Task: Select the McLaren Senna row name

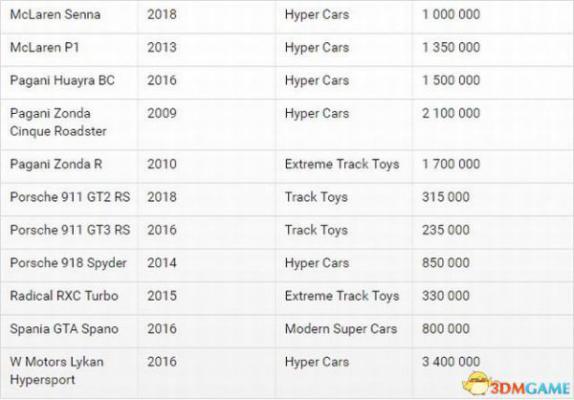Action: coord(55,15)
